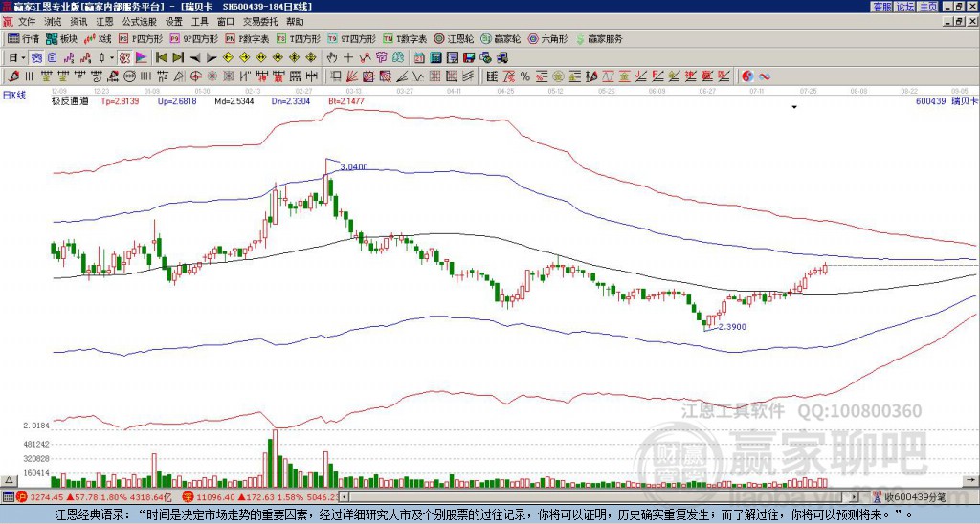Viewport: 980px width, 524px height.
Task: Select the percent % retracement tool
Action: [x=524, y=76]
